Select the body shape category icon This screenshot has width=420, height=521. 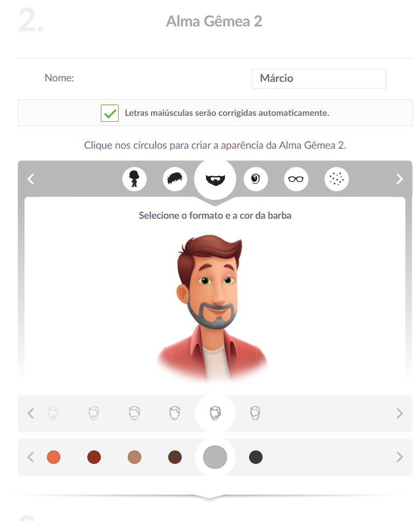click(x=134, y=179)
